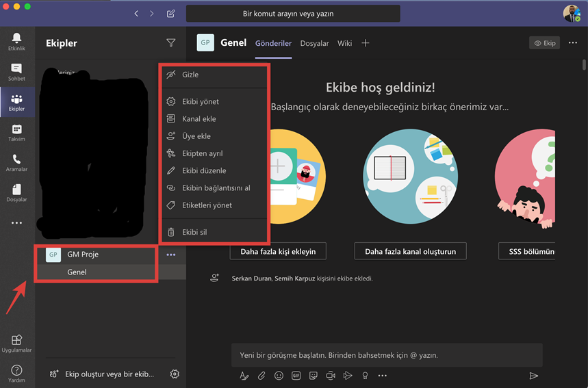
Task: Choose Kanal ekle menu entry
Action: click(214, 119)
